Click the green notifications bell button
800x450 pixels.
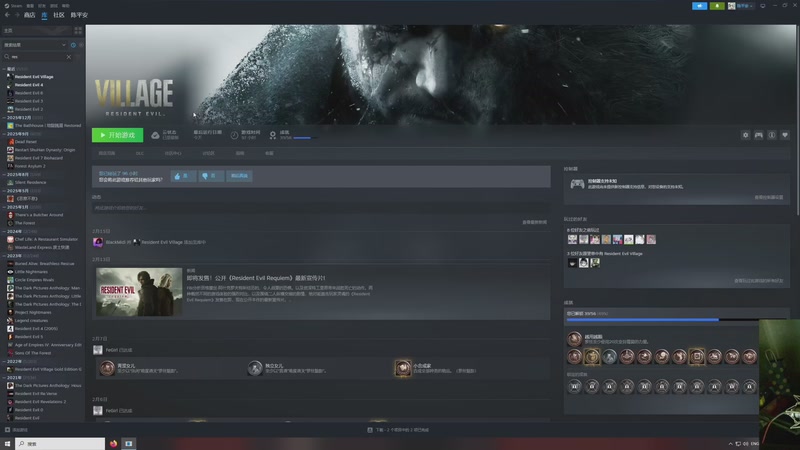pos(717,6)
